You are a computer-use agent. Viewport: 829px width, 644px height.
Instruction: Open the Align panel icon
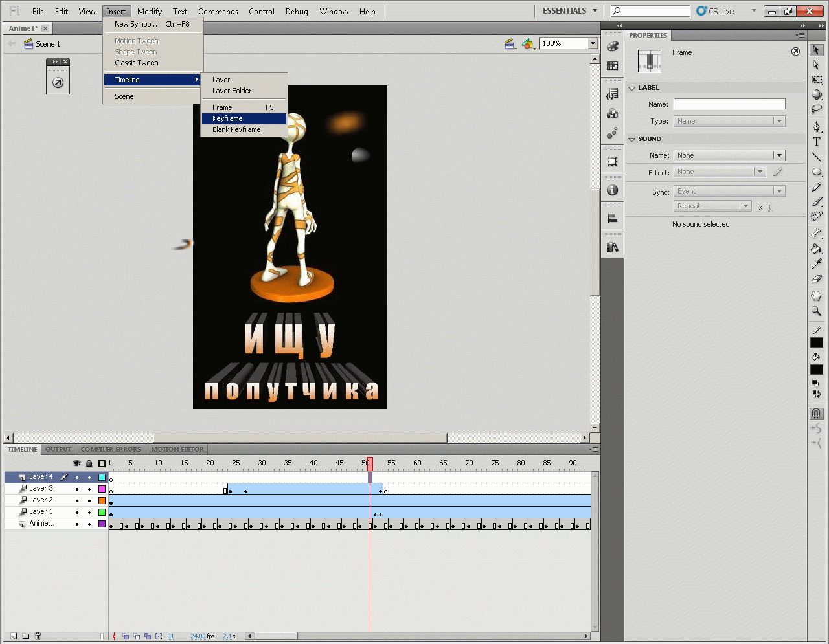pos(613,219)
